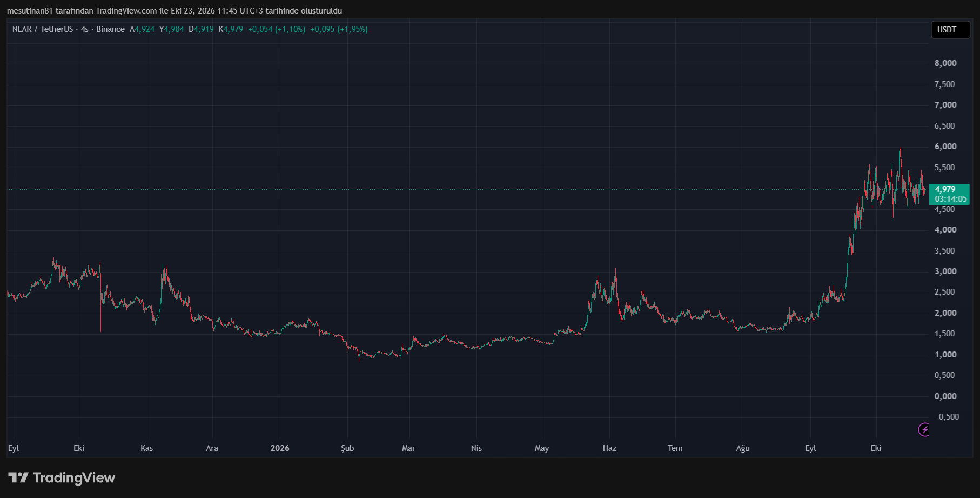Click the TradingView logo
Screen dimensions: 980x498
coord(62,477)
